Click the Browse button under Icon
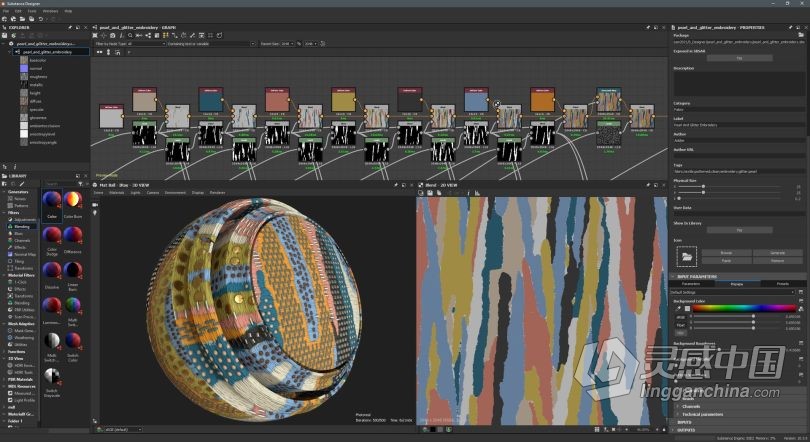Viewport: 810px width, 442px height. click(x=726, y=253)
